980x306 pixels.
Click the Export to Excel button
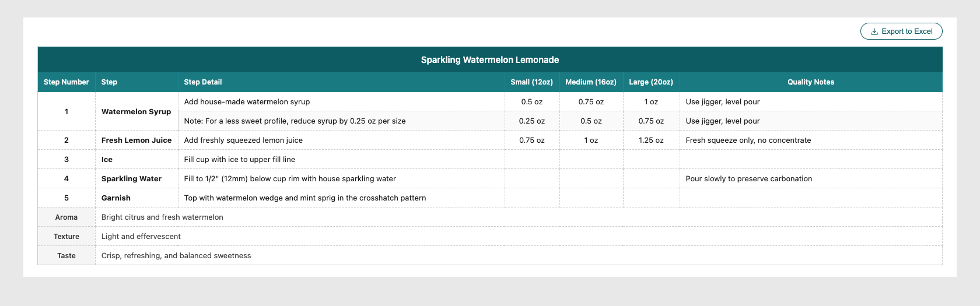pyautogui.click(x=901, y=31)
